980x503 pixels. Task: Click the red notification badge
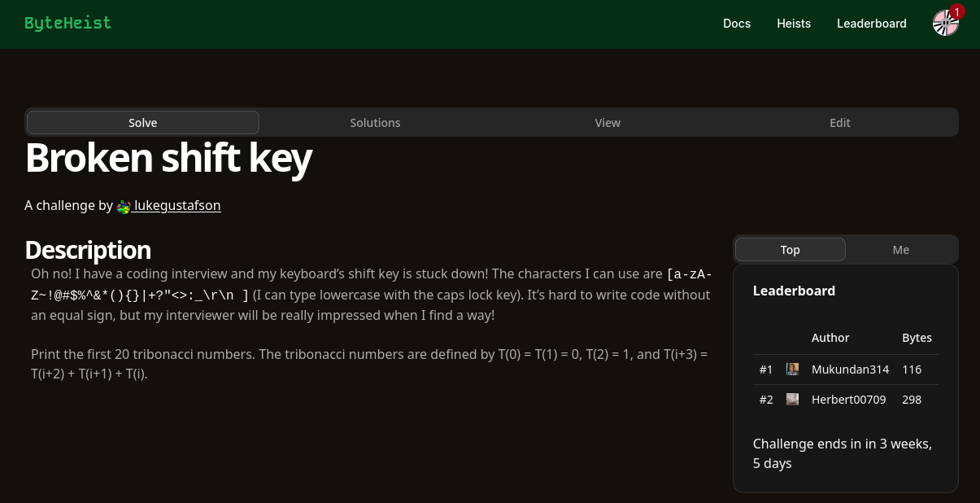tap(956, 12)
